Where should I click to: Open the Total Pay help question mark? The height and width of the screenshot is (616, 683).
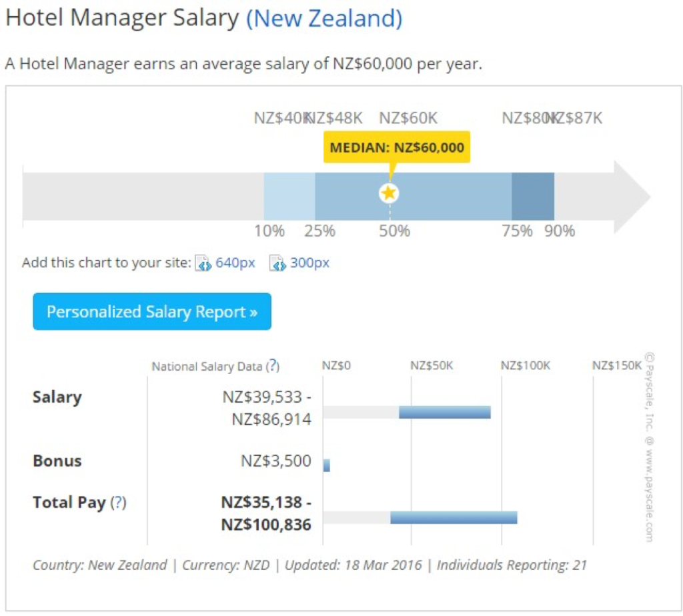tap(118, 503)
